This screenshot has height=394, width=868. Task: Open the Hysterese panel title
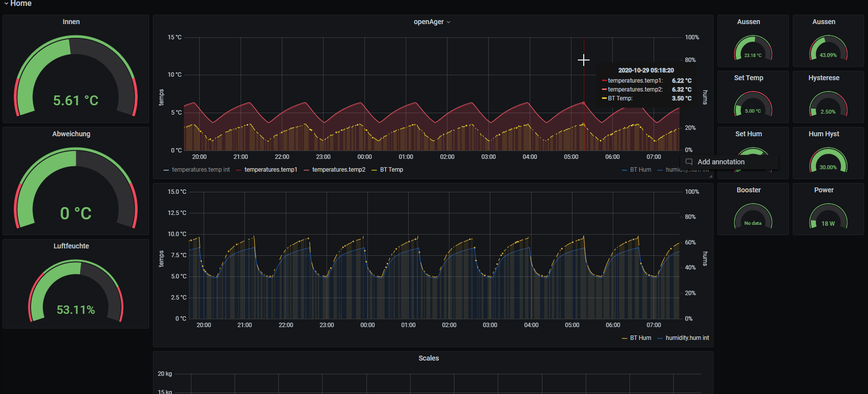tap(824, 78)
